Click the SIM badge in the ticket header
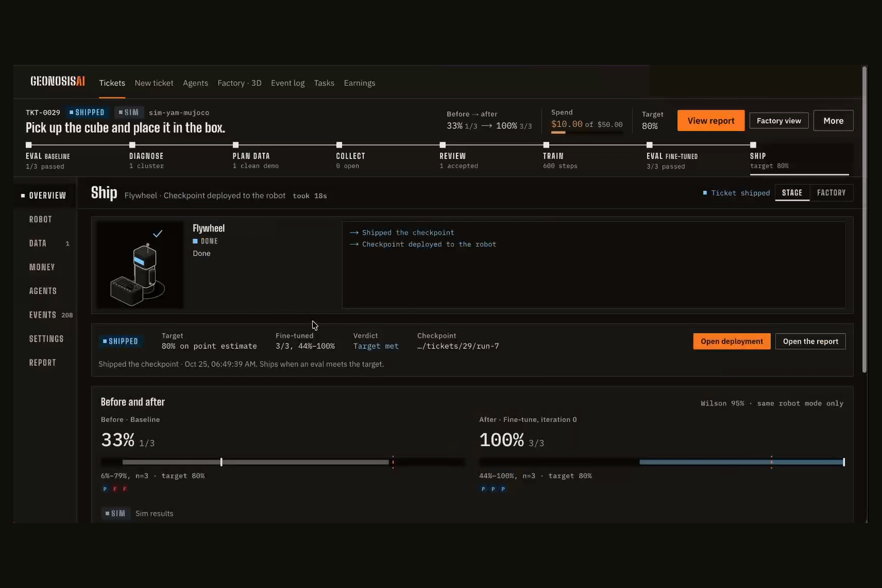The height and width of the screenshot is (588, 882). 129,112
